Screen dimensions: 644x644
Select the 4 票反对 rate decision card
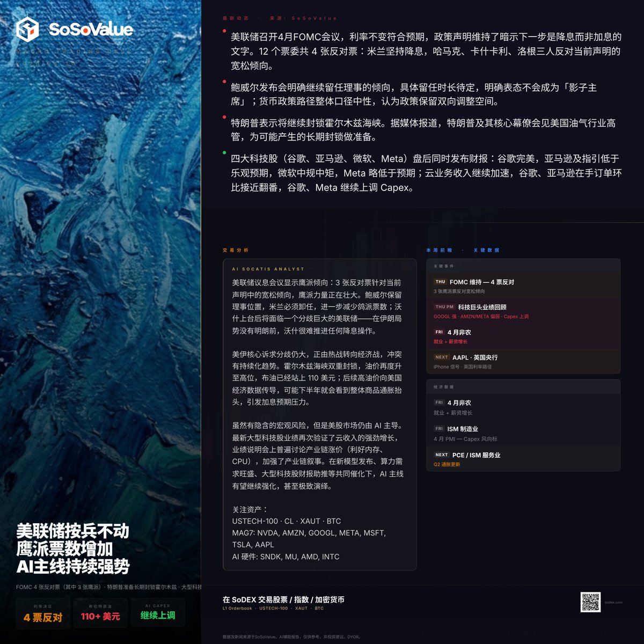click(x=43, y=613)
